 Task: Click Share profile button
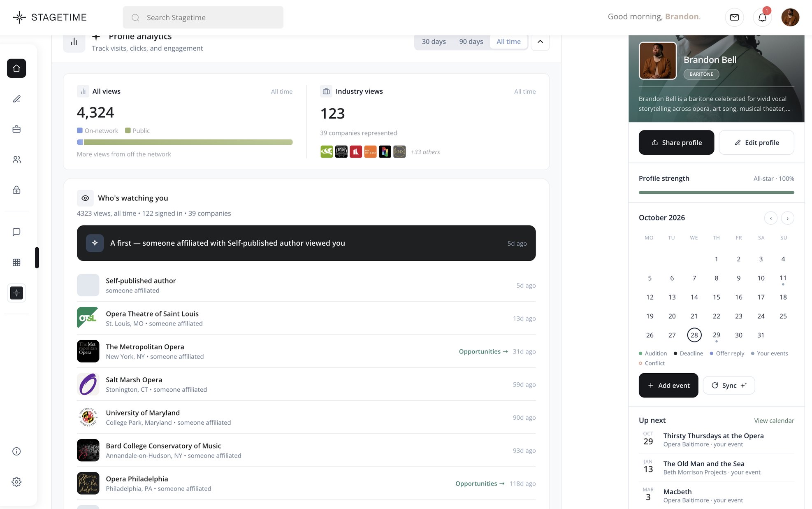click(676, 142)
